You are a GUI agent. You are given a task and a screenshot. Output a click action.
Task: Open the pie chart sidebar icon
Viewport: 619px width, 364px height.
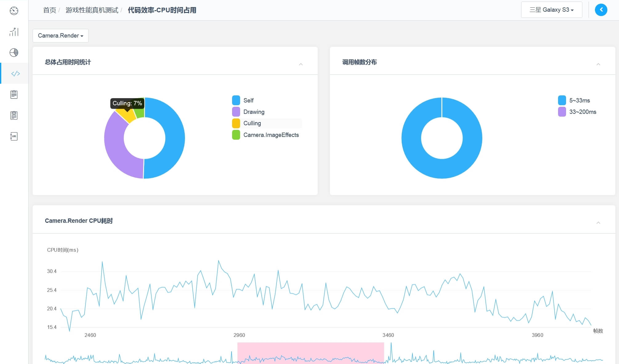pos(14,53)
